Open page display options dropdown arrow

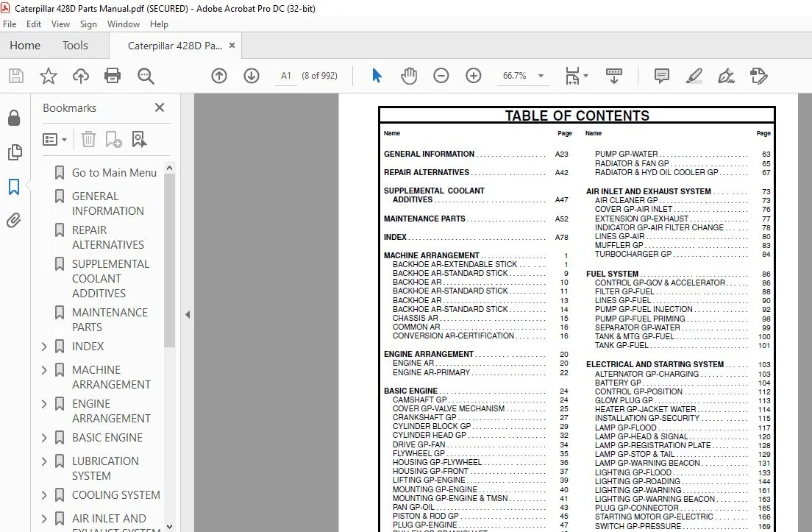click(x=585, y=76)
